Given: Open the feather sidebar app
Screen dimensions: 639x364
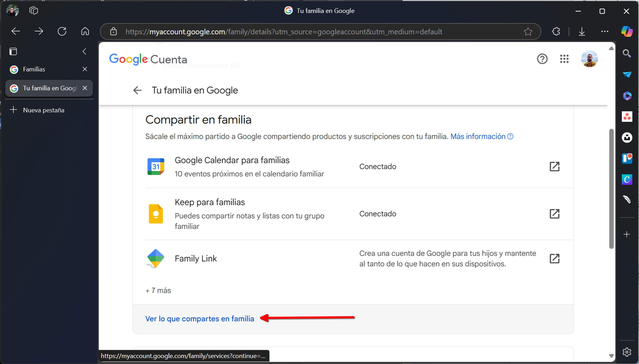Looking at the screenshot, I should [627, 200].
